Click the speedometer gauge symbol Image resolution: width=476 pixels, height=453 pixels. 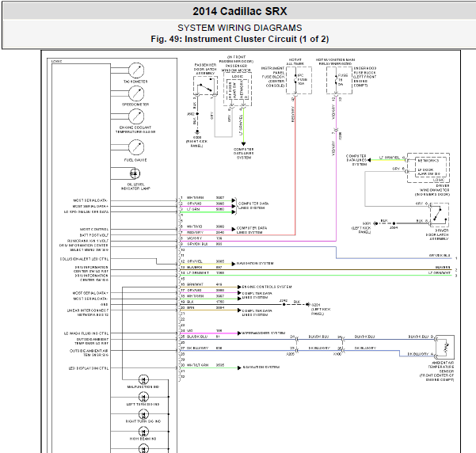point(136,93)
